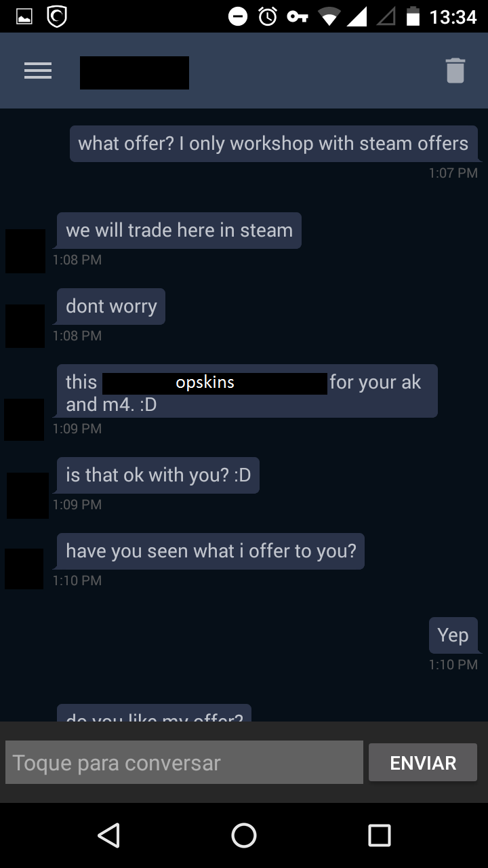The height and width of the screenshot is (868, 488).
Task: Tap the Android back navigation button
Action: point(108,835)
